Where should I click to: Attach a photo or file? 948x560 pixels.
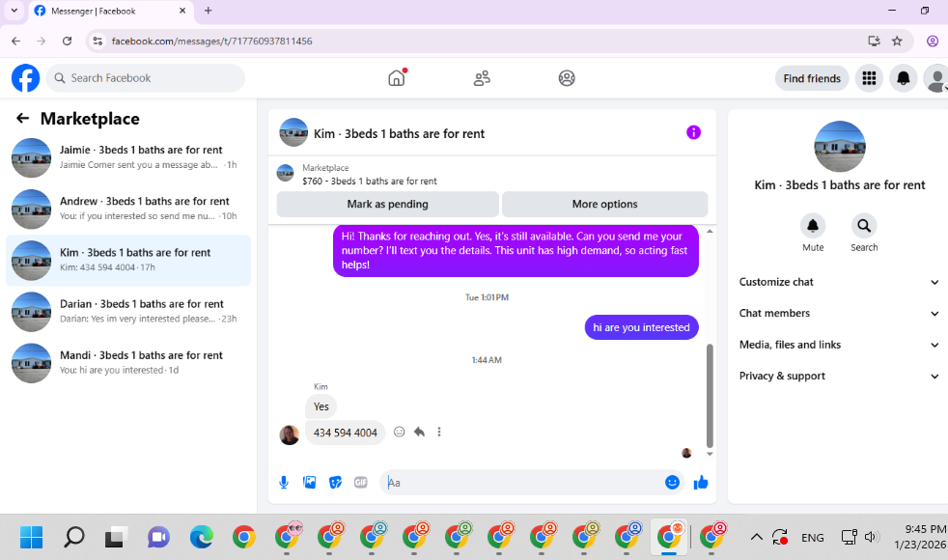click(x=310, y=482)
